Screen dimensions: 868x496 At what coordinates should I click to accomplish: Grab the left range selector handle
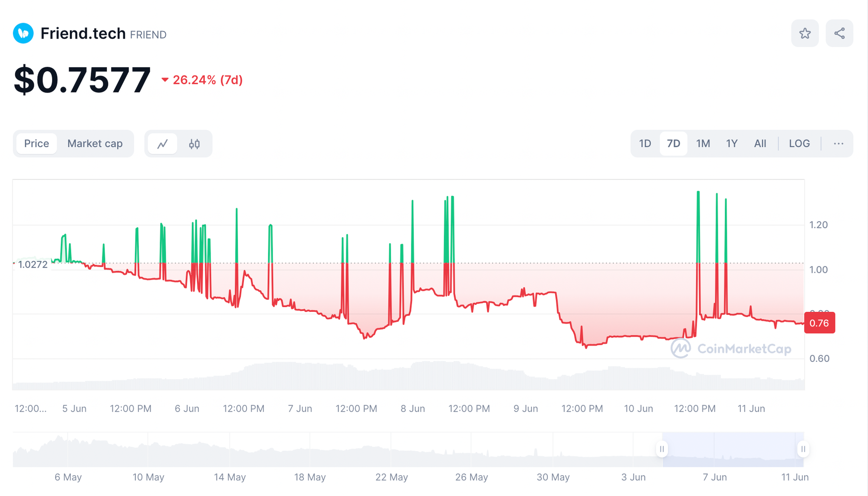[x=662, y=449]
